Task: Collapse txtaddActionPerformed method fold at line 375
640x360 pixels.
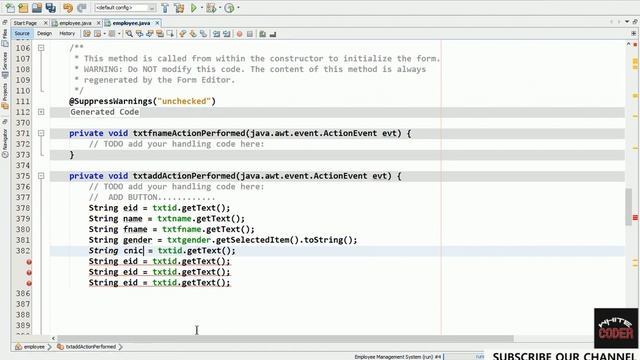Action: point(41,176)
